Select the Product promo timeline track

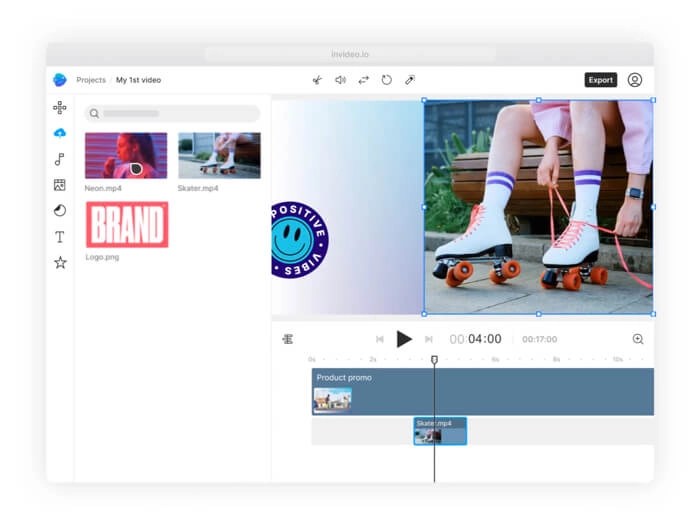pyautogui.click(x=483, y=392)
